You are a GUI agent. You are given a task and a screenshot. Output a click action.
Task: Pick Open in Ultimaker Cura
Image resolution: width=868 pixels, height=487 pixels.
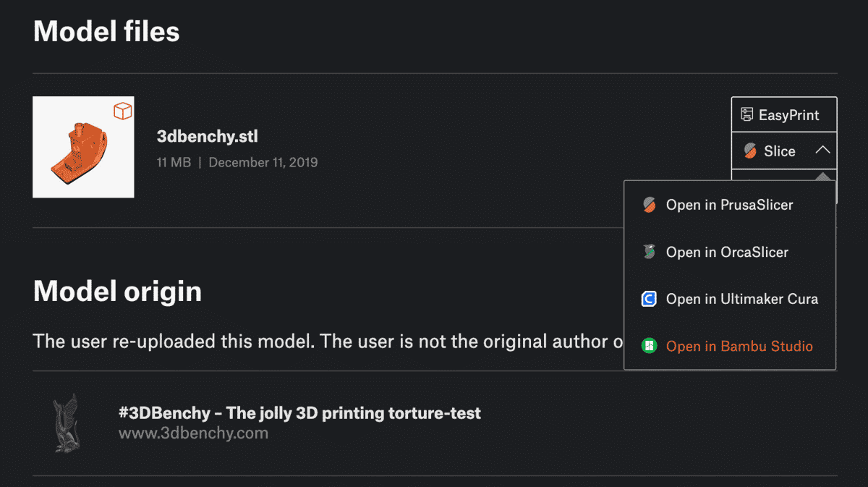pyautogui.click(x=730, y=299)
